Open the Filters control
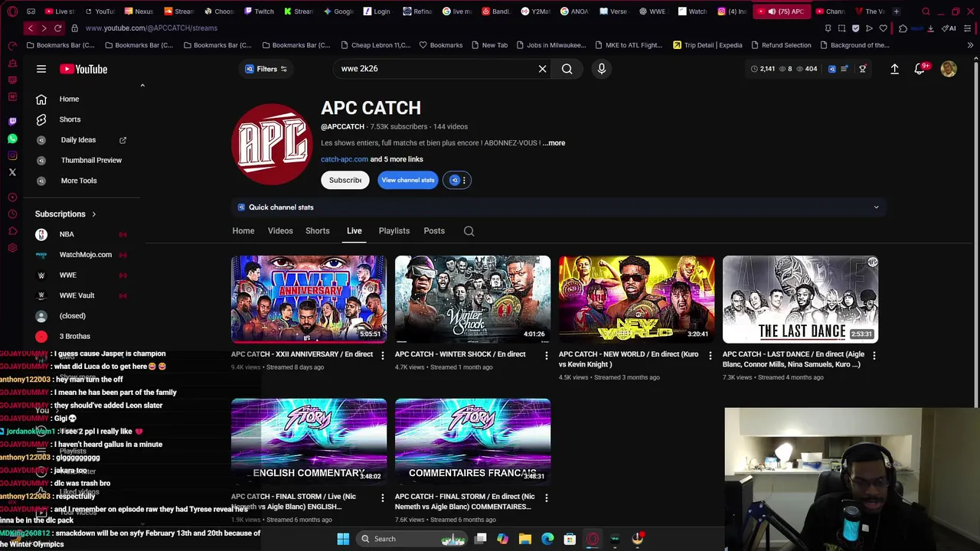Screen dimensions: 980x551 click(x=266, y=69)
